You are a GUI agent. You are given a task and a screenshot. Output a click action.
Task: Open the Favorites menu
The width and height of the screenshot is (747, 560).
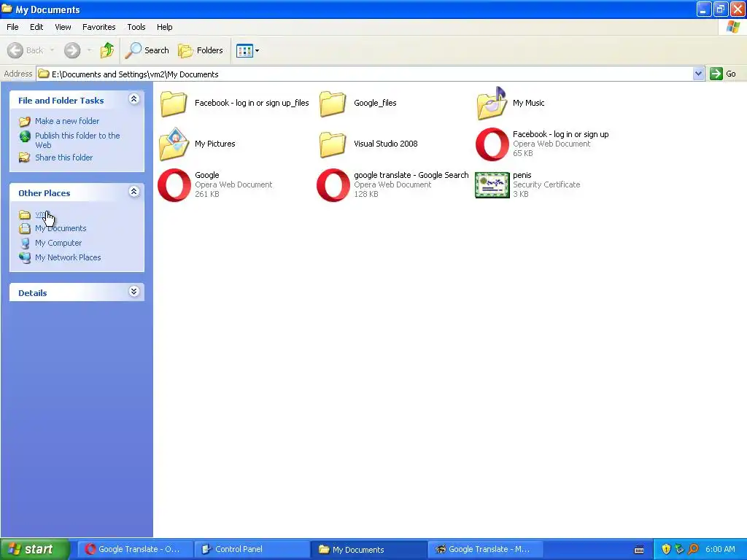click(98, 27)
